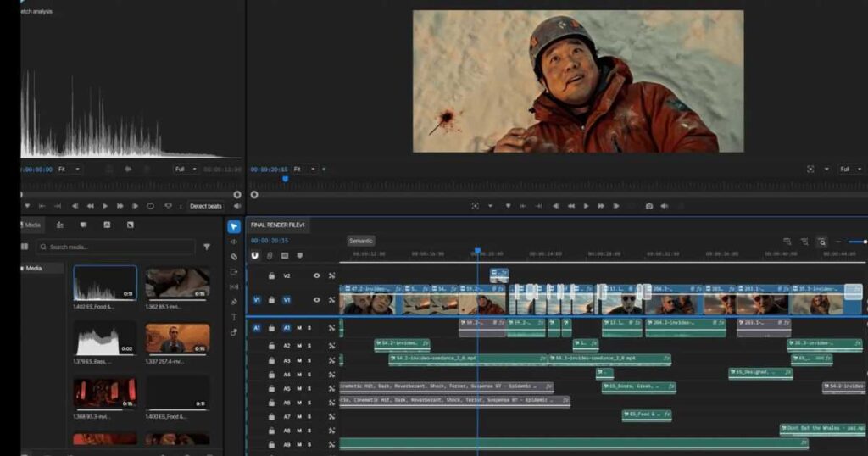
Task: Switch to the FINAL RENDER FILEv1 sequence tab
Action: pos(277,225)
